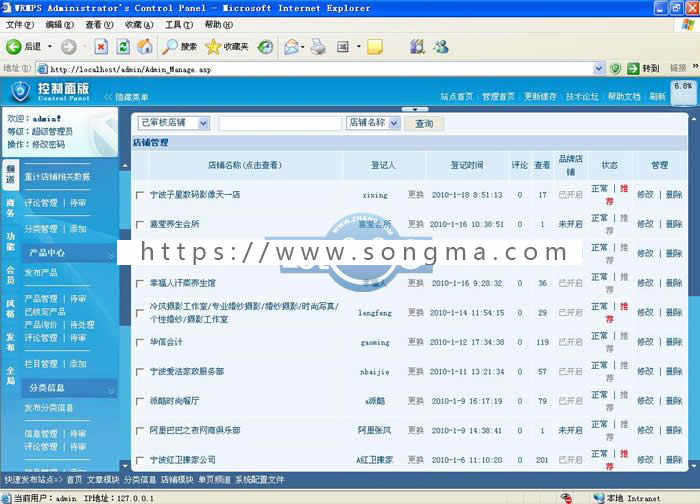Click the green shield icon beside the address bar

click(x=615, y=69)
